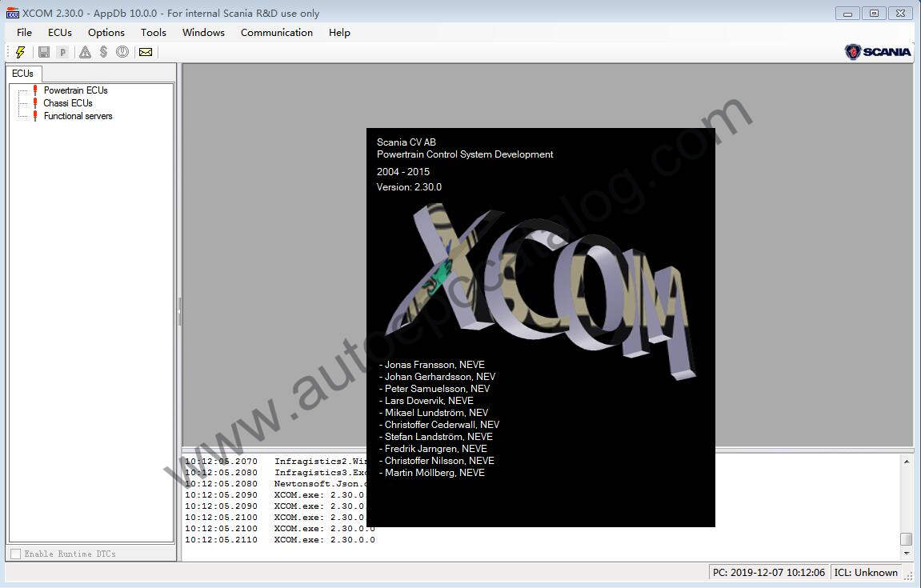Click the red marker beside Functional servers
Viewport: 921px width, 588px height.
pyautogui.click(x=35, y=116)
